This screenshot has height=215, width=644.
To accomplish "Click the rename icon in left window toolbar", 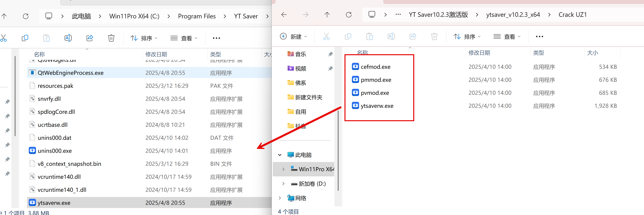I will pyautogui.click(x=68, y=38).
